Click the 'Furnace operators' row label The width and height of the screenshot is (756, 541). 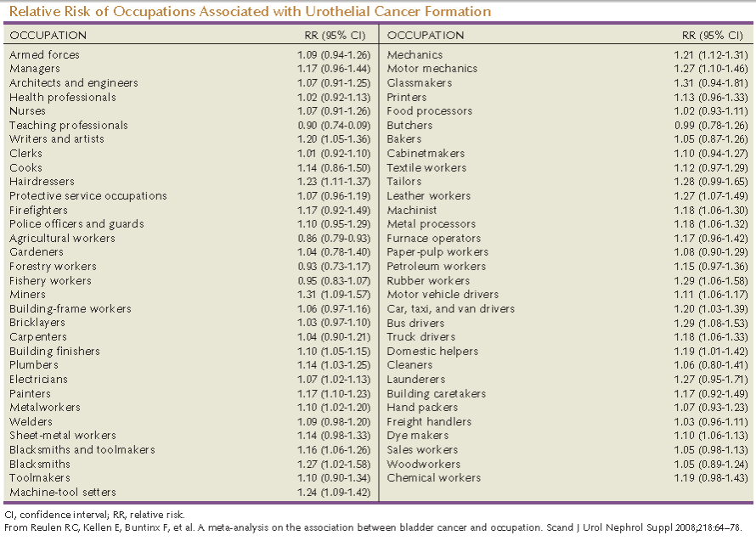click(434, 238)
